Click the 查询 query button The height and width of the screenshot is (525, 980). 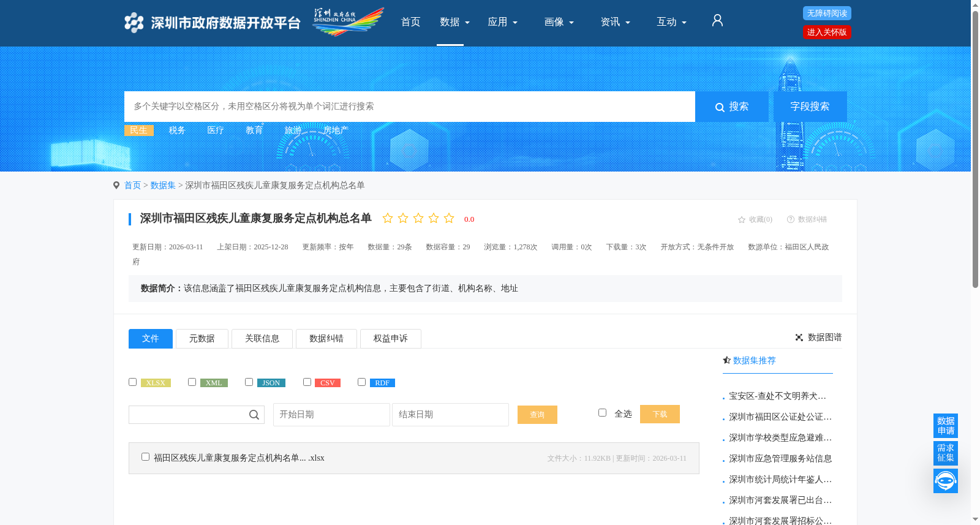537,415
